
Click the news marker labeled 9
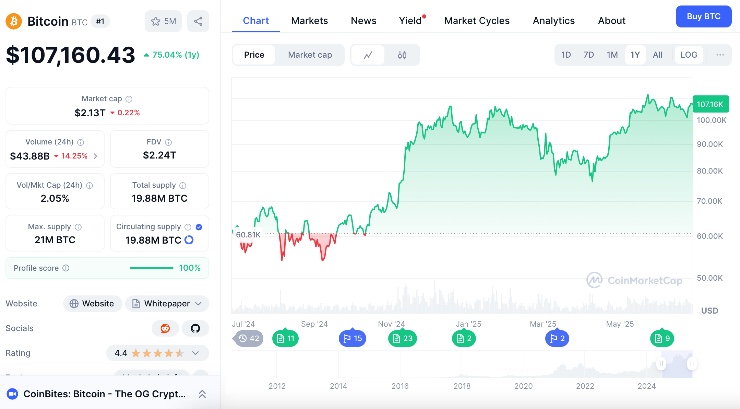click(662, 338)
